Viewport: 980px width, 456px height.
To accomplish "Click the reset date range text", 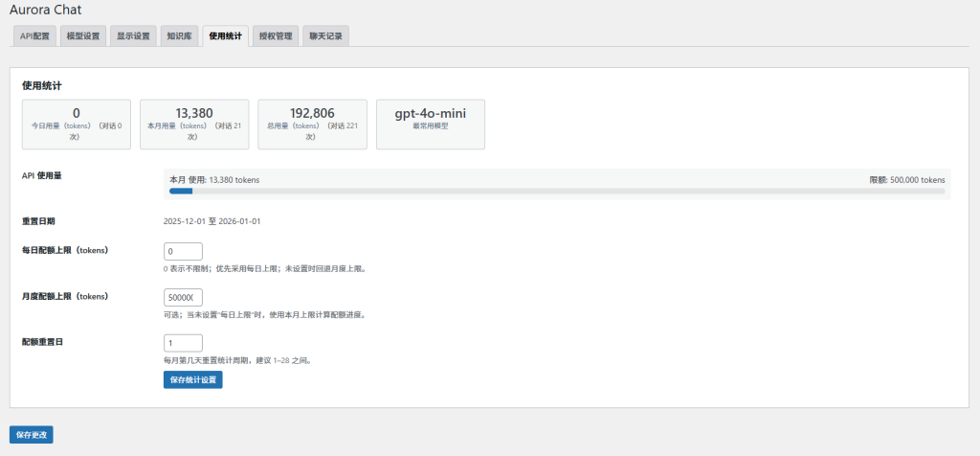I will pos(212,221).
